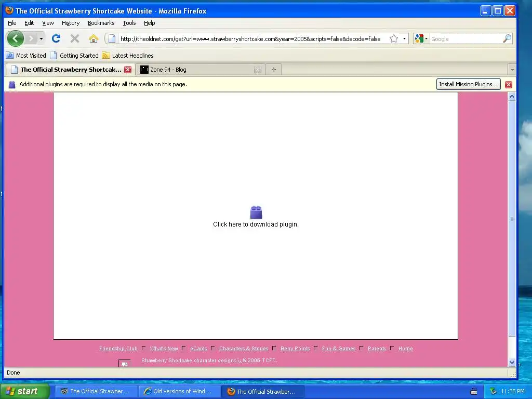Click the Done status bar text
Viewport: 532px width, 399px height.
(13, 373)
